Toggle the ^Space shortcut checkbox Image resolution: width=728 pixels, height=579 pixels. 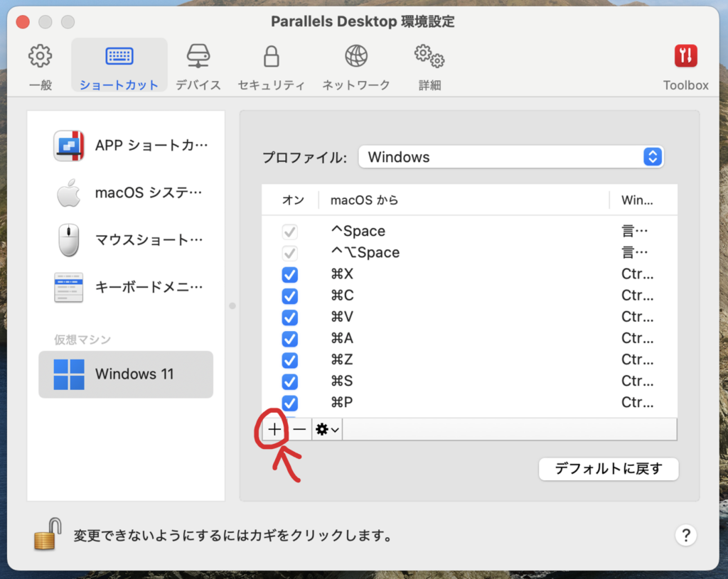[x=290, y=232]
